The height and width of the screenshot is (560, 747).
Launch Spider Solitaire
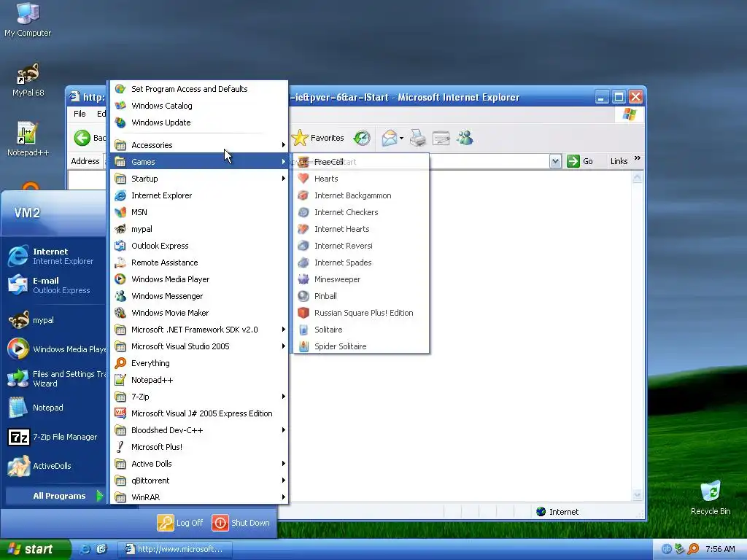coord(361,346)
